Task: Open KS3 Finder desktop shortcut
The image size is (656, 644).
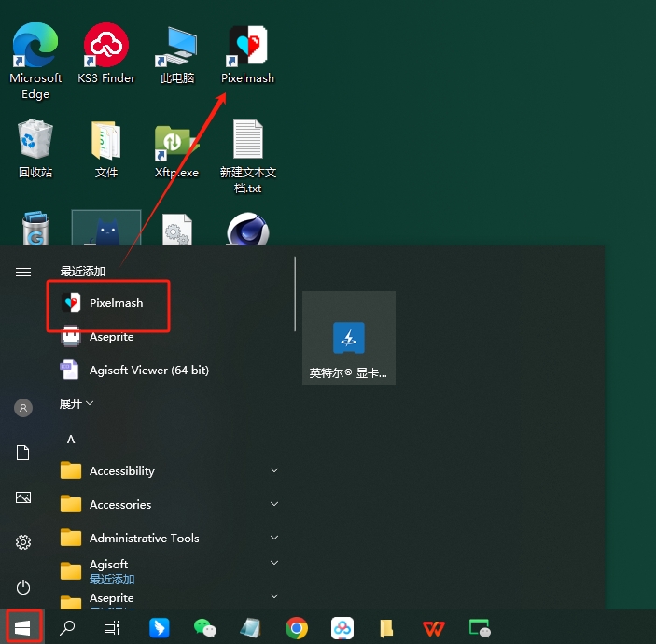Action: coord(106,53)
